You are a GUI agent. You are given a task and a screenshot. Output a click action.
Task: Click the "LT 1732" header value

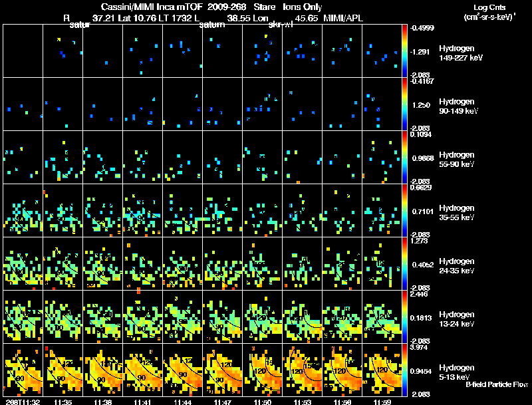(176, 19)
